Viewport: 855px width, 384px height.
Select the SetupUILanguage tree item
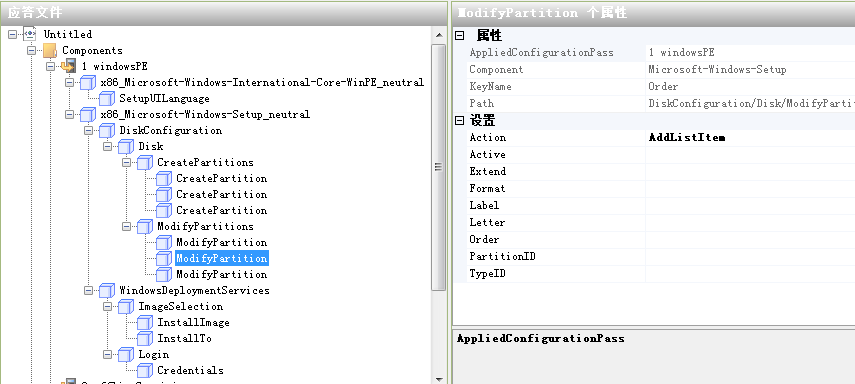pyautogui.click(x=165, y=99)
